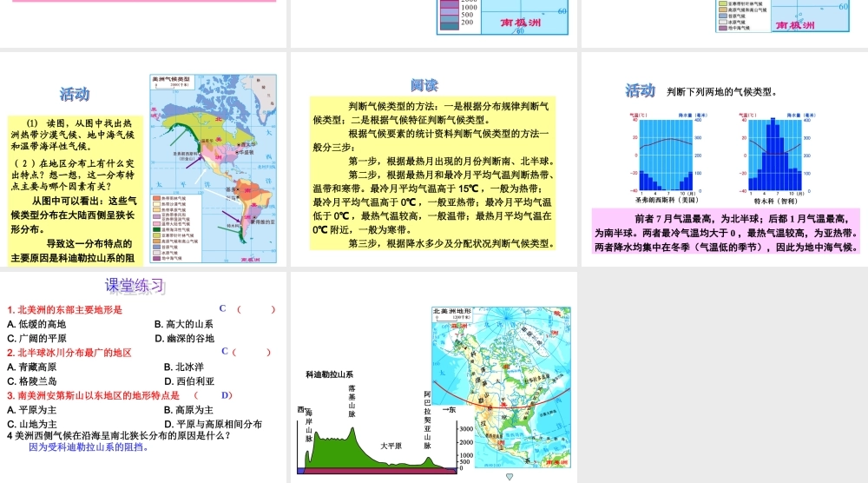Select option D. 平原与高原相间分布
The width and height of the screenshot is (868, 483).
pos(214,424)
